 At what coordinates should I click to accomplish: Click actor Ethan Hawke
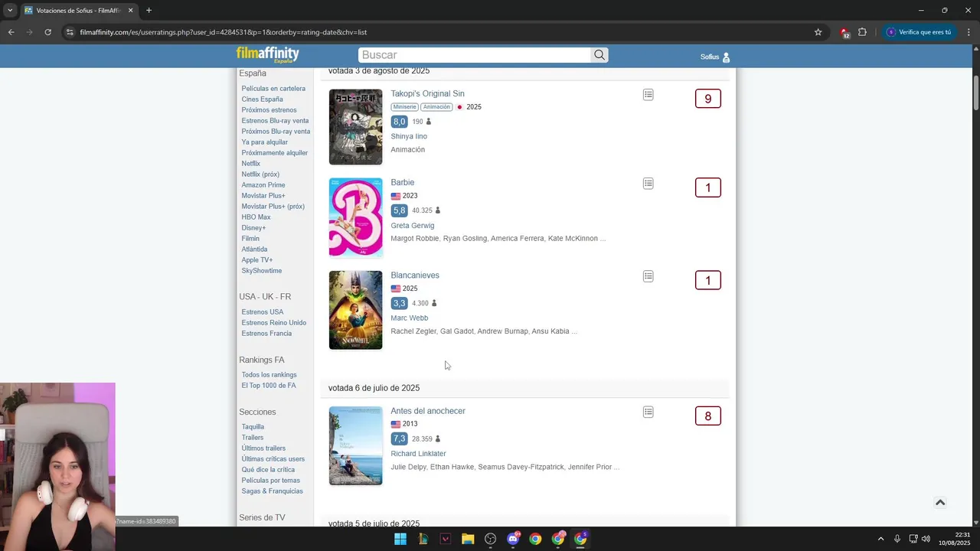pyautogui.click(x=452, y=467)
